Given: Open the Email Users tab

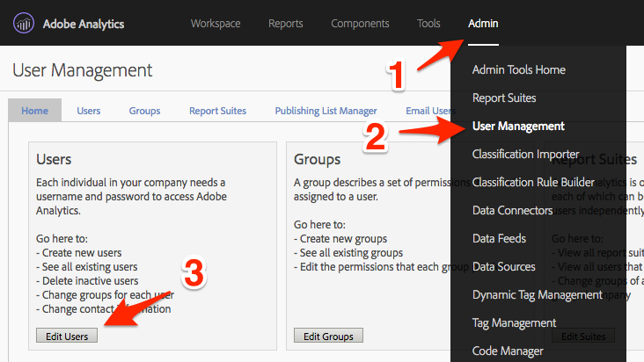Looking at the screenshot, I should tap(430, 111).
